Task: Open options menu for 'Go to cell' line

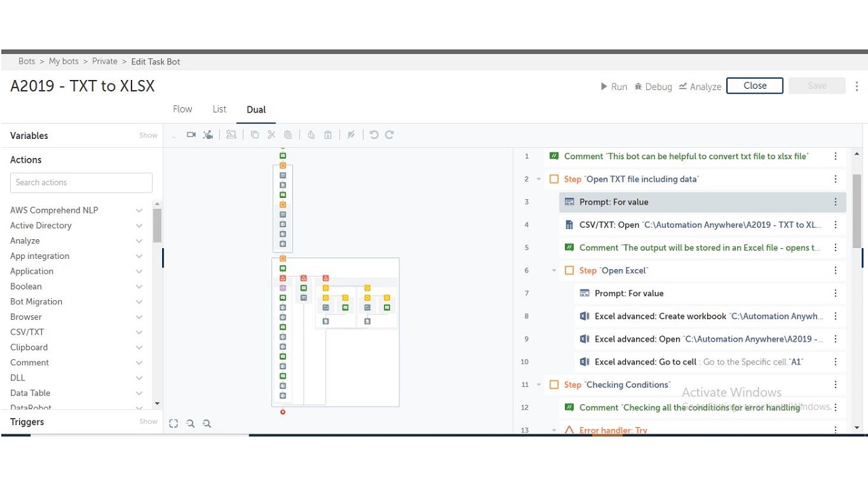Action: (835, 362)
